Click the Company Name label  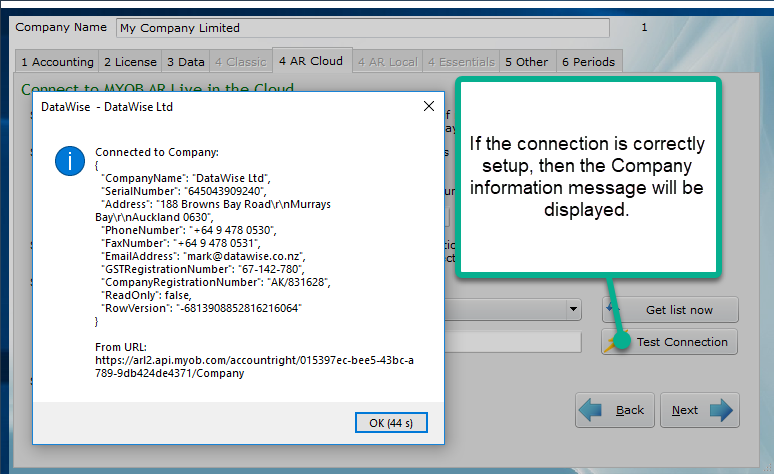pyautogui.click(x=61, y=27)
